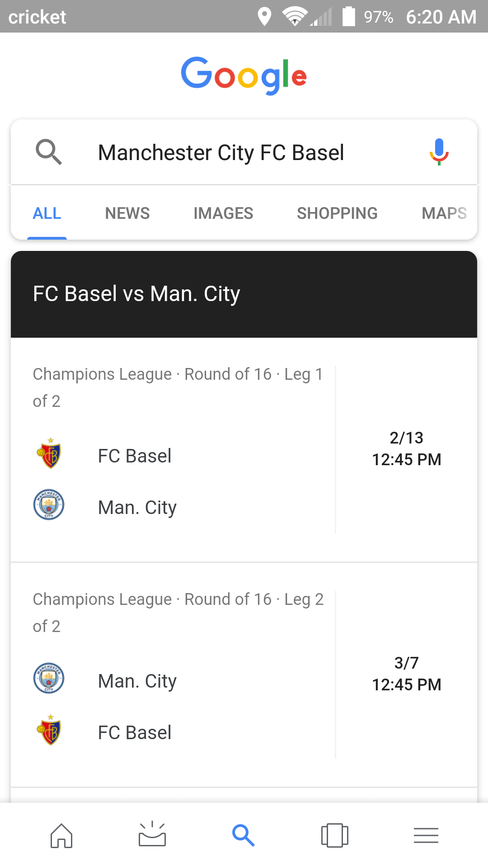The width and height of the screenshot is (488, 868).
Task: Tap the voice search microphone icon
Action: (x=439, y=152)
